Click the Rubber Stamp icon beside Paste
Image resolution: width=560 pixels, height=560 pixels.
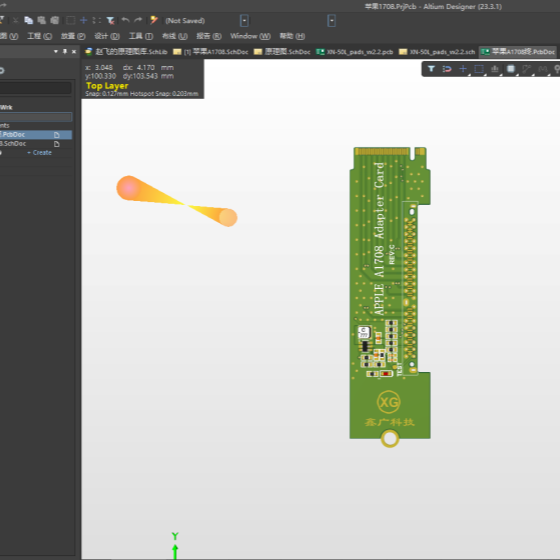(54, 20)
